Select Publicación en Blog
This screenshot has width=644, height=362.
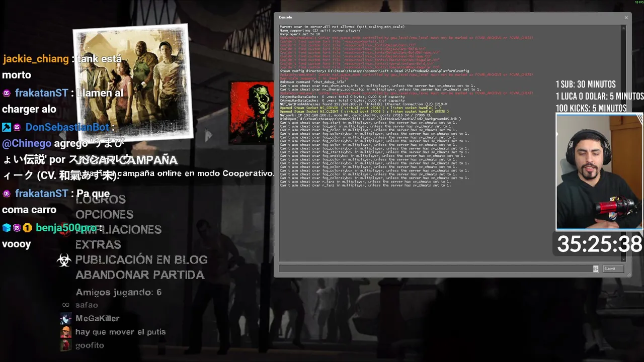[141, 260]
